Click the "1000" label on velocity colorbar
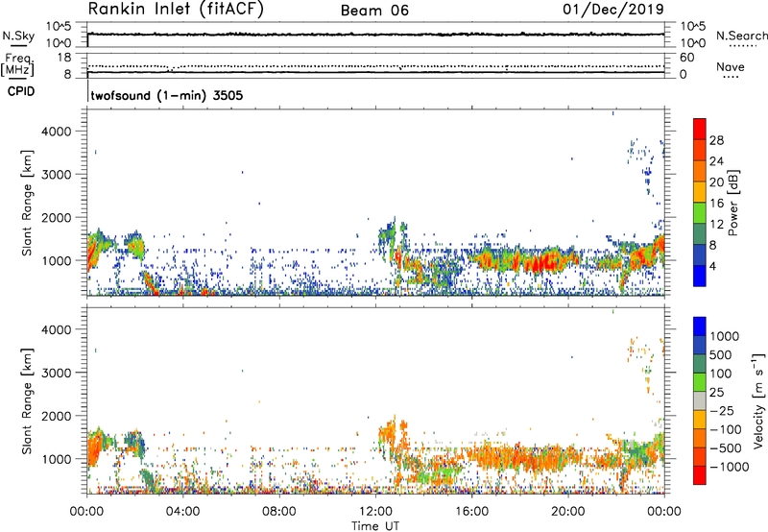 (724, 336)
